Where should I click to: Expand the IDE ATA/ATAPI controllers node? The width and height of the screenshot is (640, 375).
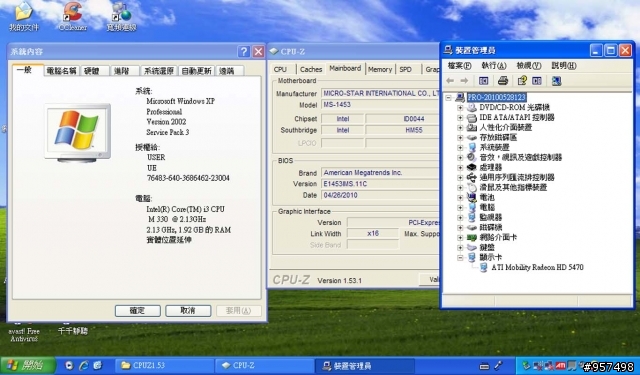[460, 118]
